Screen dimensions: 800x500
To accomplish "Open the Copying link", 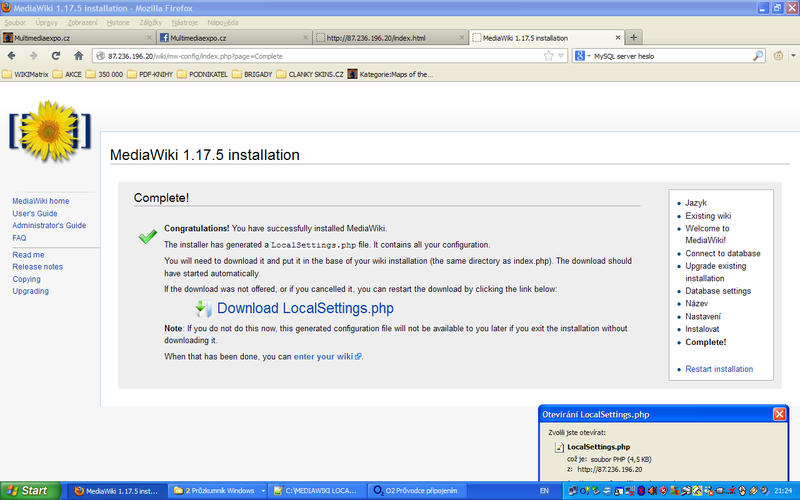I will 26,279.
